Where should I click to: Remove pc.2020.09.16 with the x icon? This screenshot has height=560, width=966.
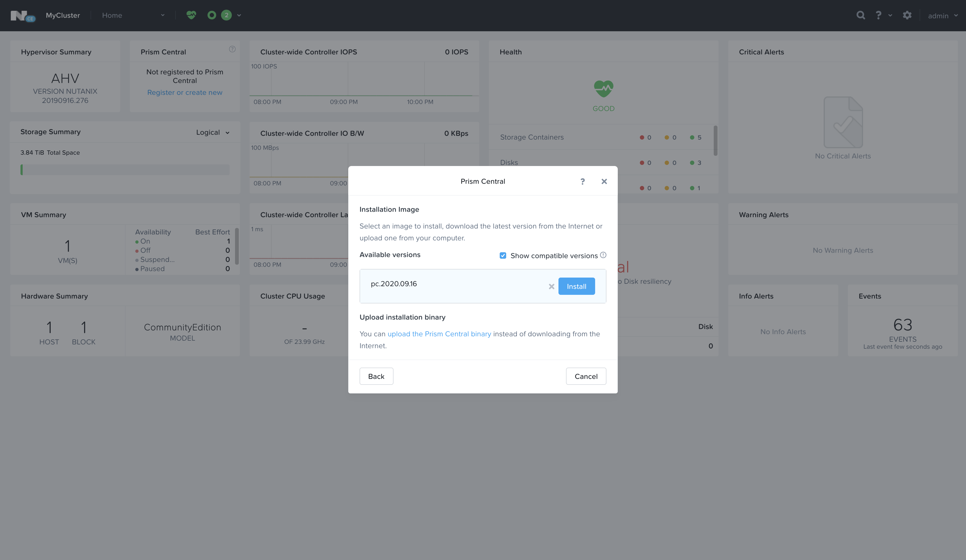(x=551, y=286)
